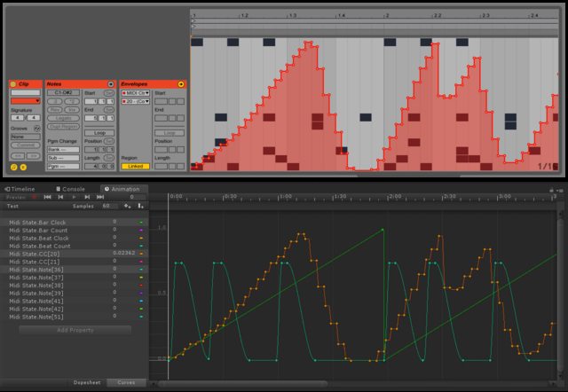Click the add keyframe icon
The width and height of the screenshot is (568, 392).
tap(127, 206)
